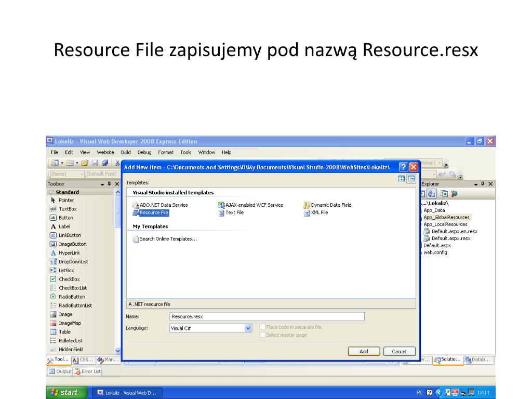Screen dimensions: 532x399
Task: Open the Build menu
Action: pyautogui.click(x=126, y=152)
